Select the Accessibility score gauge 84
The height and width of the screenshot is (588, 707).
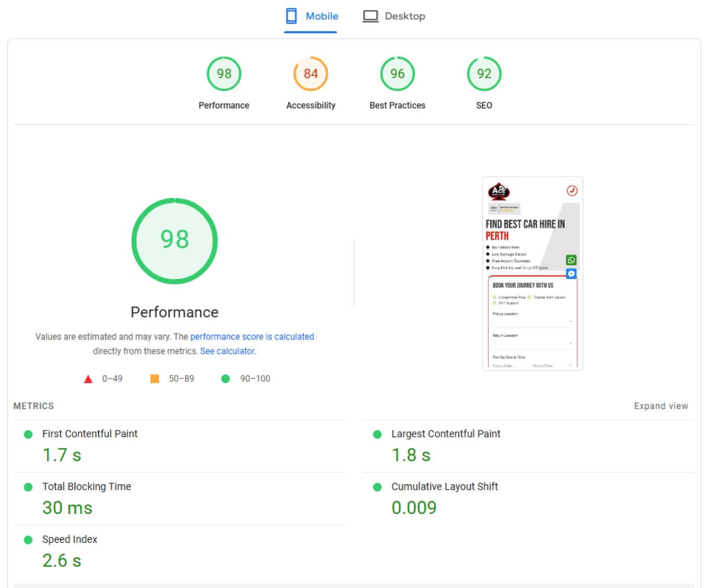(x=311, y=74)
